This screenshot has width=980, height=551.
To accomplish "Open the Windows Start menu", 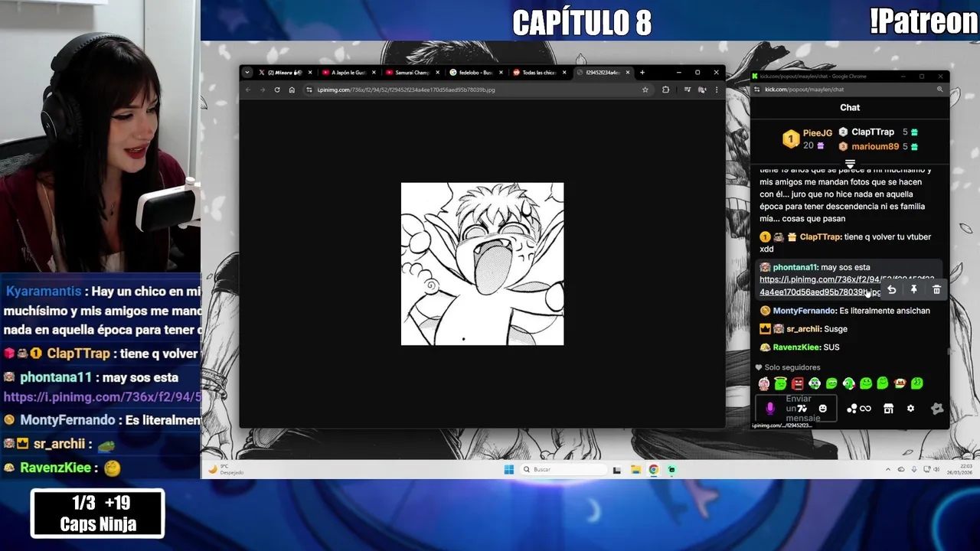I will (509, 470).
